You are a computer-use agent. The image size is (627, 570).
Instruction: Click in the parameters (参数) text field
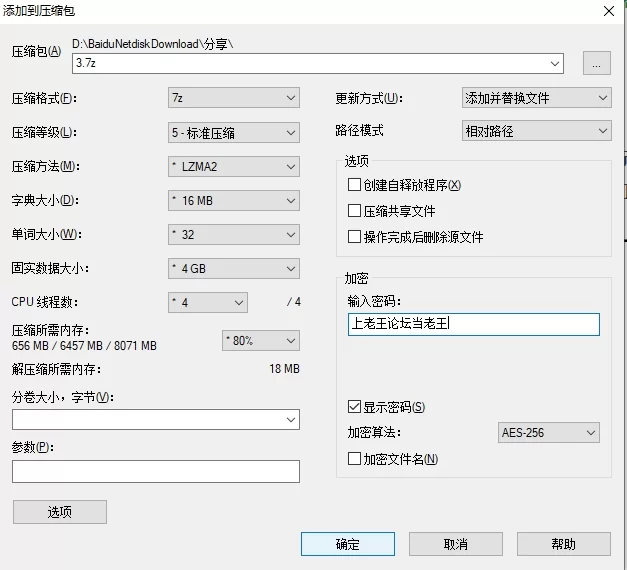click(156, 472)
